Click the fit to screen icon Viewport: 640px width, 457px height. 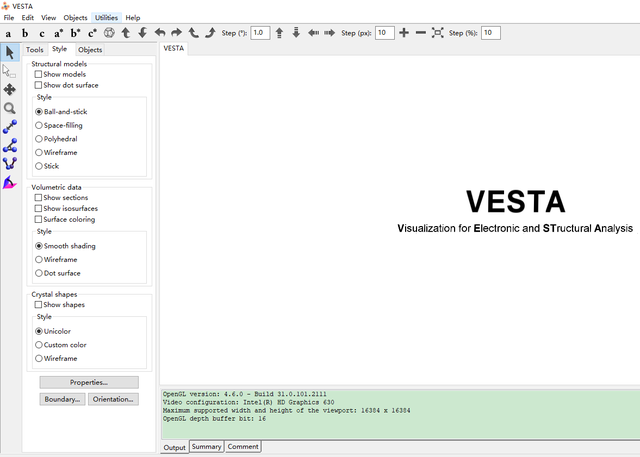pyautogui.click(x=438, y=33)
